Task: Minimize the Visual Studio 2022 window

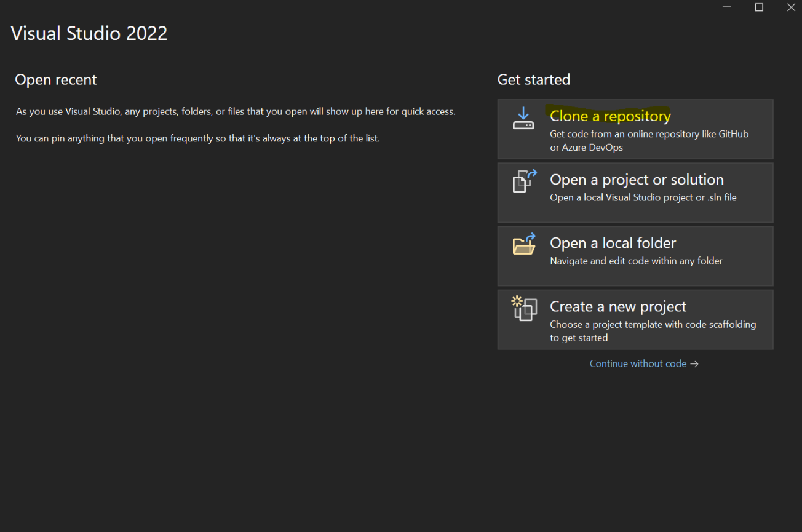Action: point(727,7)
